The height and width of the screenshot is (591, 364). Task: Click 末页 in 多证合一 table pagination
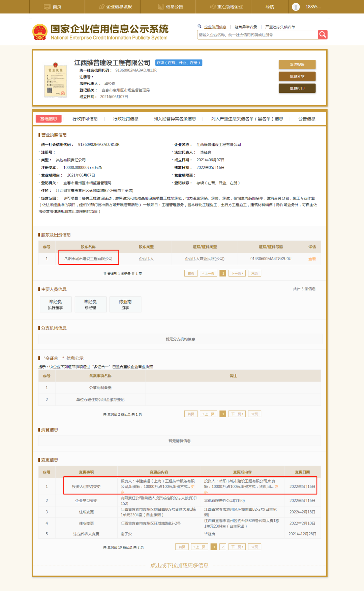[254, 414]
